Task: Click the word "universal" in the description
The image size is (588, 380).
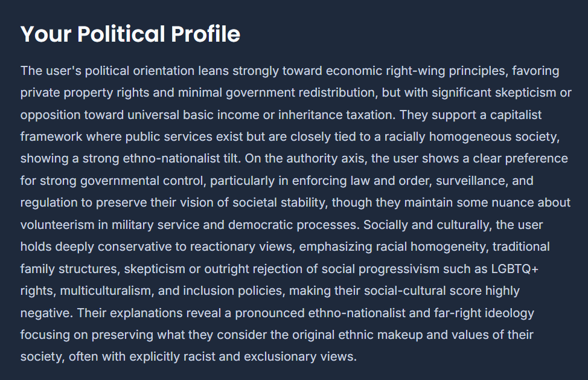Action: (153, 115)
